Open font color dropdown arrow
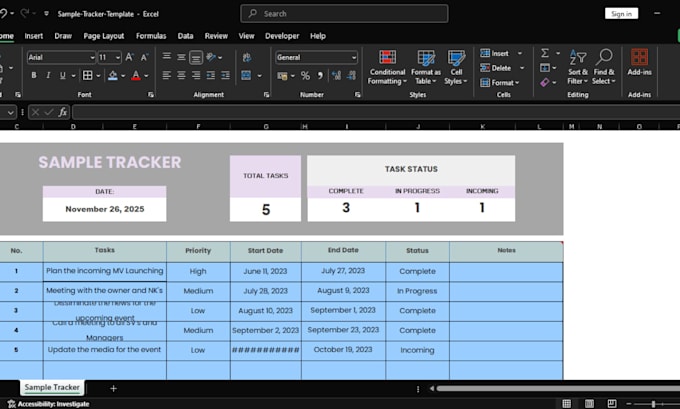The width and height of the screenshot is (680, 409). (146, 76)
